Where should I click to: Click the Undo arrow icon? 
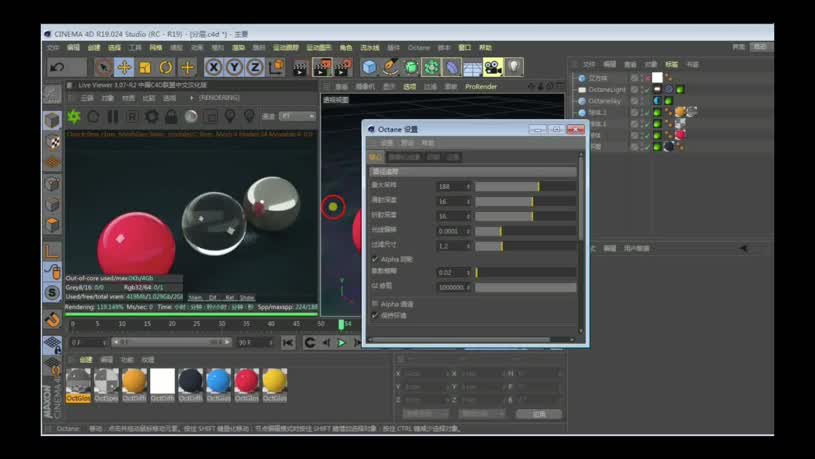[57, 67]
